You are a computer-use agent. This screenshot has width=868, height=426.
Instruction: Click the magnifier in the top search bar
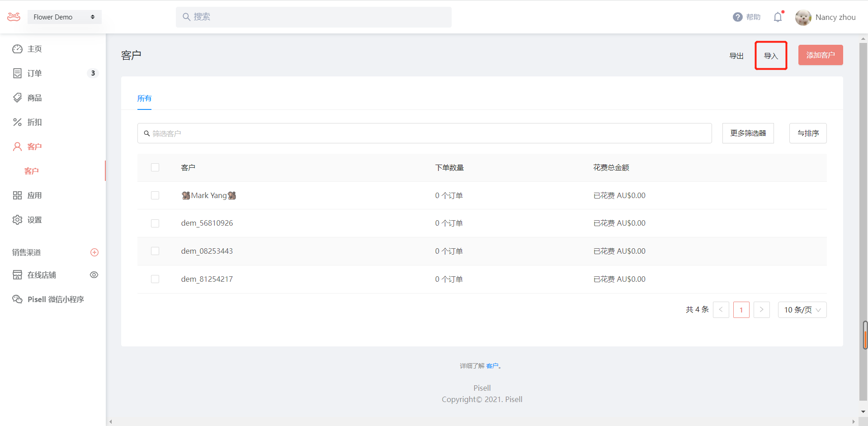(x=186, y=17)
